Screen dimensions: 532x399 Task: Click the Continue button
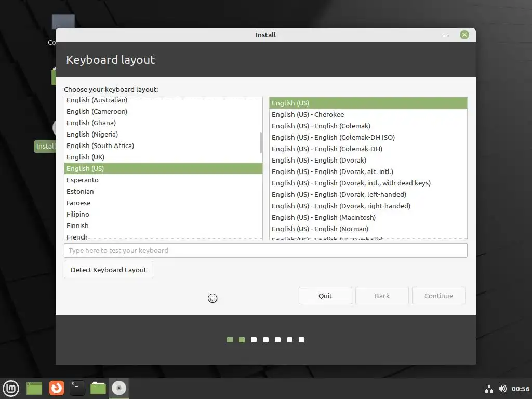pos(438,296)
